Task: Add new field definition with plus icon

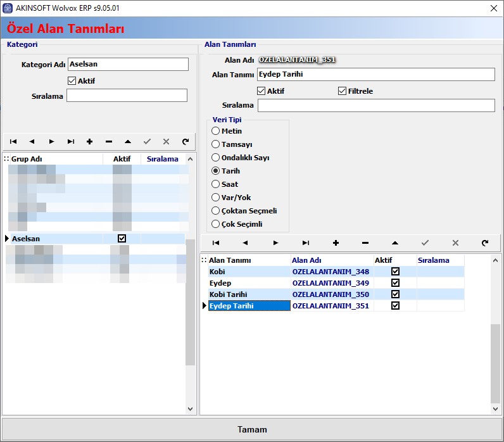Action: click(336, 243)
